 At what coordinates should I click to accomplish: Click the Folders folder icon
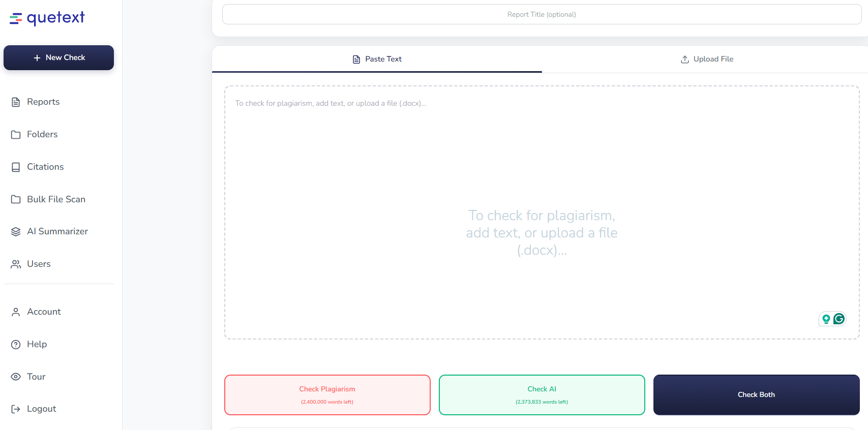(x=16, y=135)
